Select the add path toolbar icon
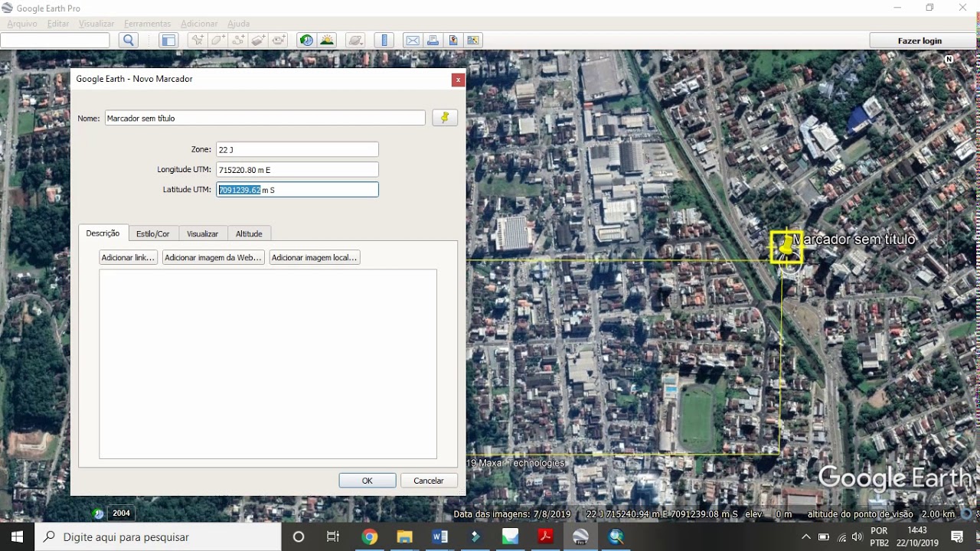The image size is (980, 551). (x=238, y=41)
